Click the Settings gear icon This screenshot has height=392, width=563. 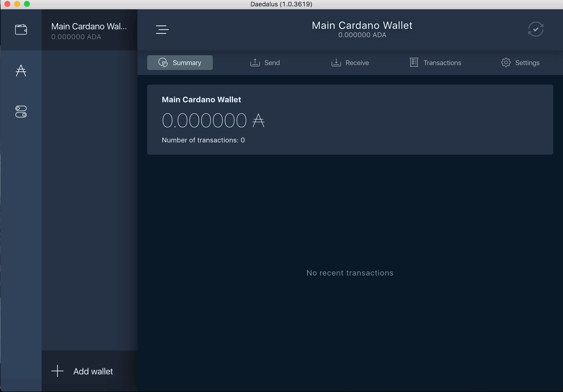507,63
